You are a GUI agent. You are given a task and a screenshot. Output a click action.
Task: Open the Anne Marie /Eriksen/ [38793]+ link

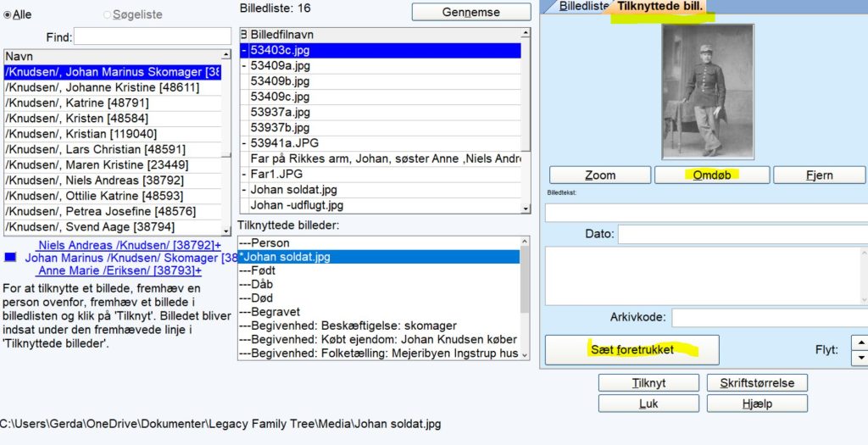120,270
